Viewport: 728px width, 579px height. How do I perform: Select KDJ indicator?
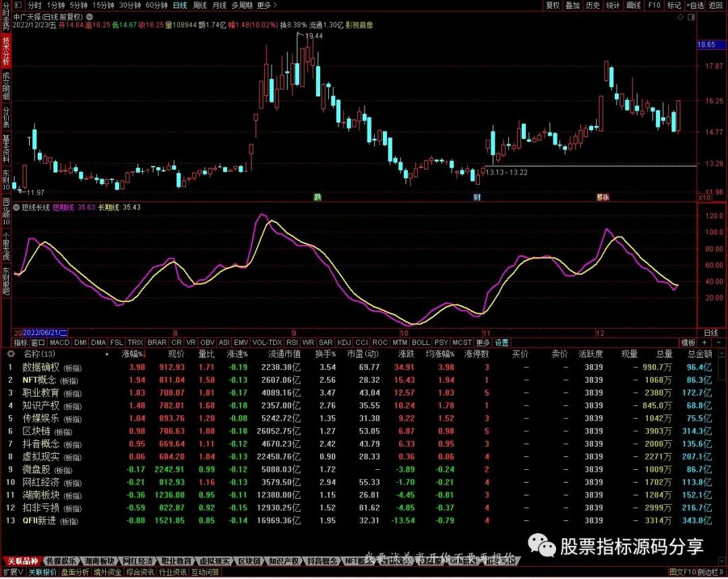pyautogui.click(x=344, y=342)
